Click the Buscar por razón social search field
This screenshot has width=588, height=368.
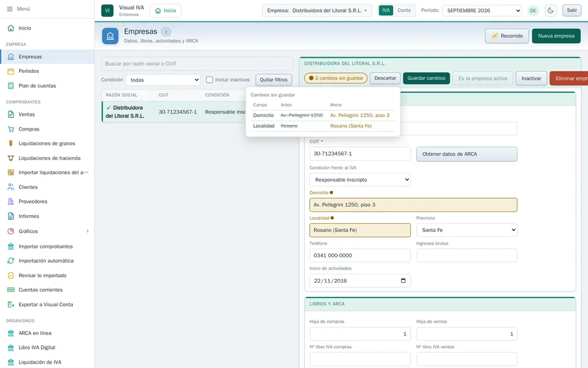click(x=197, y=64)
